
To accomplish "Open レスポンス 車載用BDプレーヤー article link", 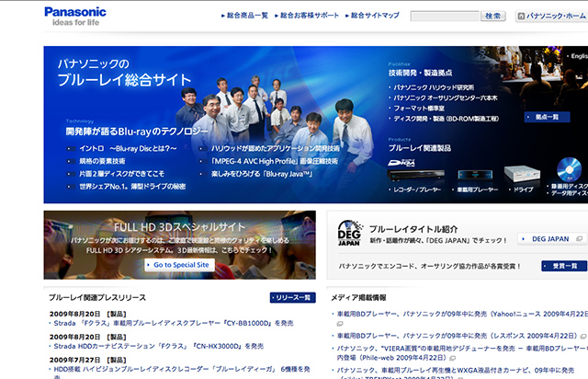I will (x=459, y=336).
